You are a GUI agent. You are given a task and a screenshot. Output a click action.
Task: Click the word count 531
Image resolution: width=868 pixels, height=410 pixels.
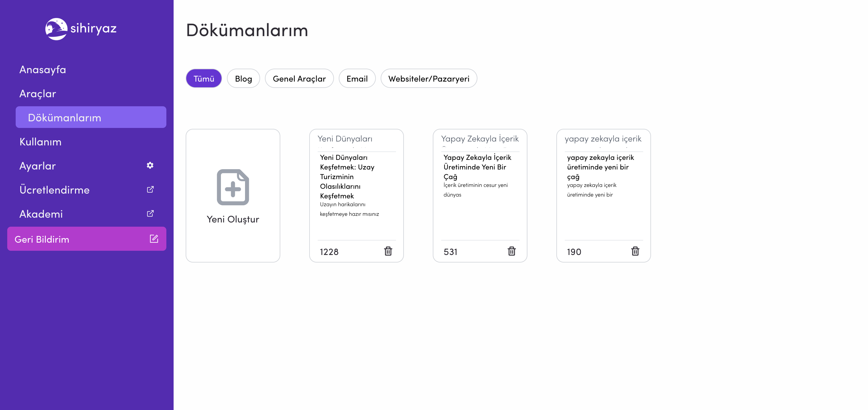(x=451, y=252)
